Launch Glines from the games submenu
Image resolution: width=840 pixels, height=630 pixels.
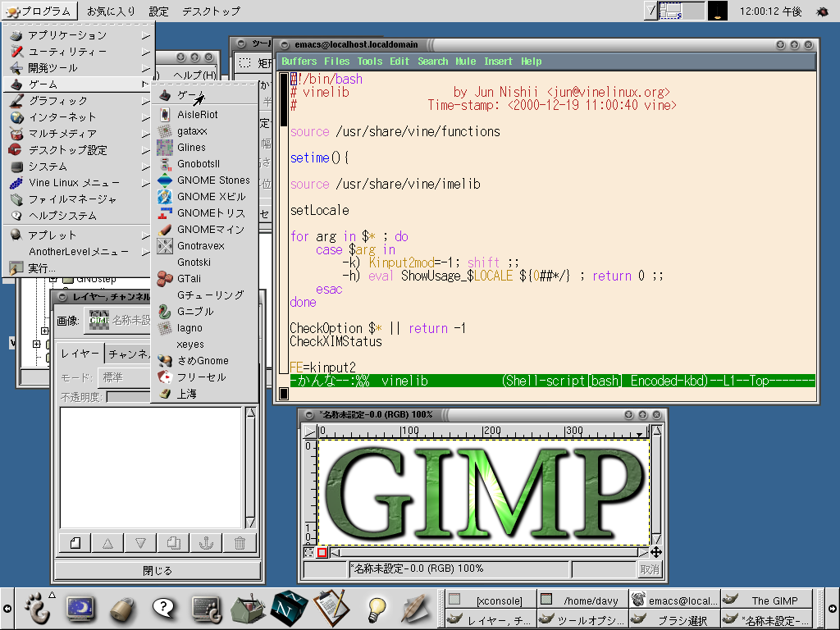pos(204,148)
